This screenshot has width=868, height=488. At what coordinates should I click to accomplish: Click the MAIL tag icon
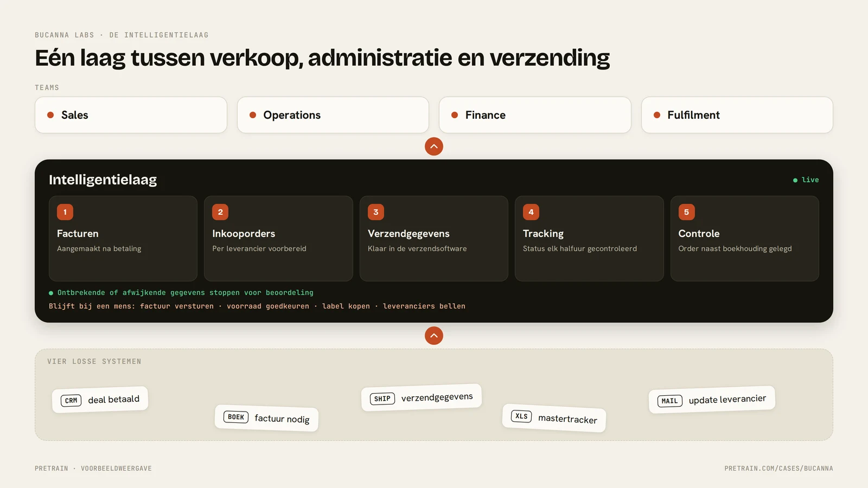[670, 401]
